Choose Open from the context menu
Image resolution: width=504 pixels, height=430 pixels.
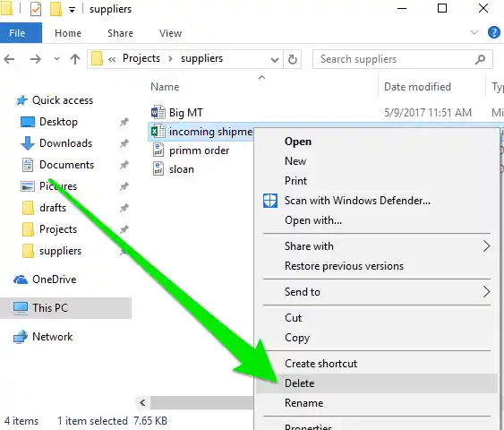pyautogui.click(x=297, y=142)
